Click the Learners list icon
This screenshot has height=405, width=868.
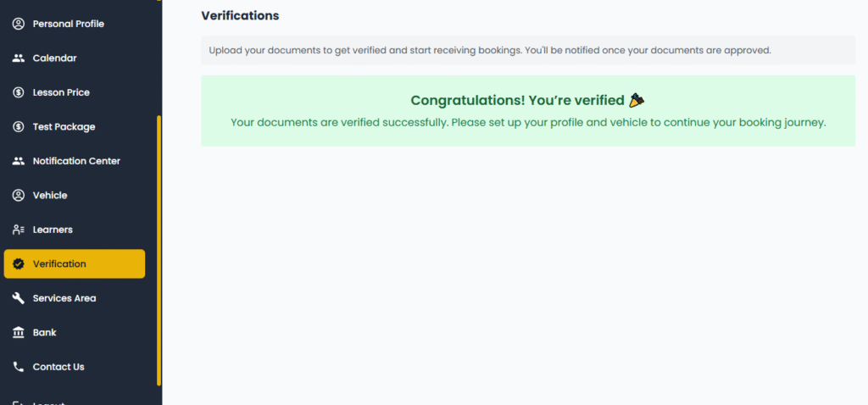coord(19,230)
